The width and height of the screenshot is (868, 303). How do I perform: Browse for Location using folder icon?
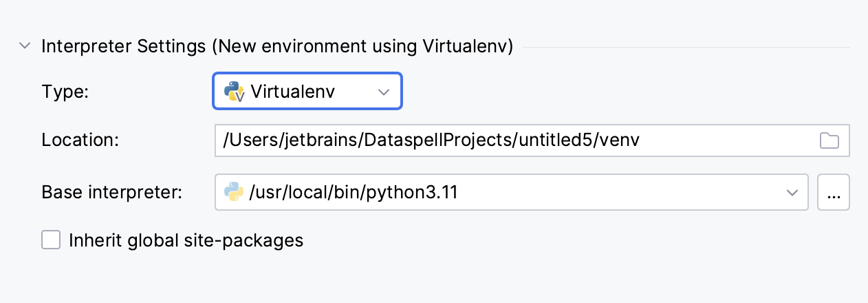(829, 141)
